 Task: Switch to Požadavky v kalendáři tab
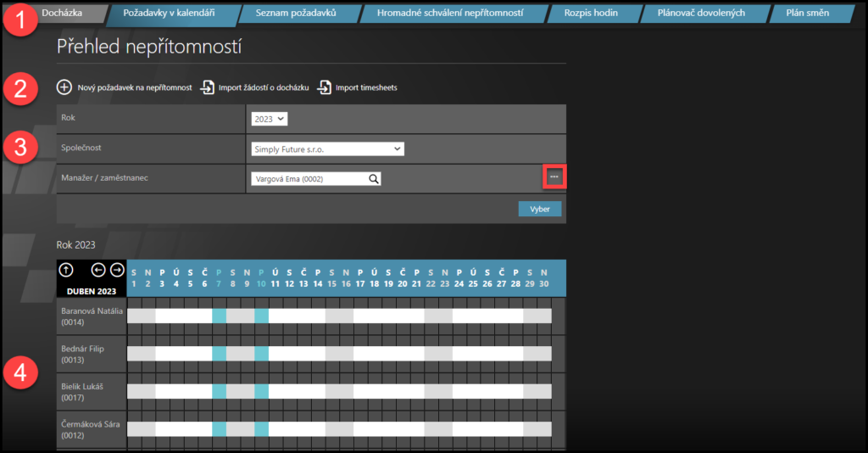pyautogui.click(x=169, y=14)
